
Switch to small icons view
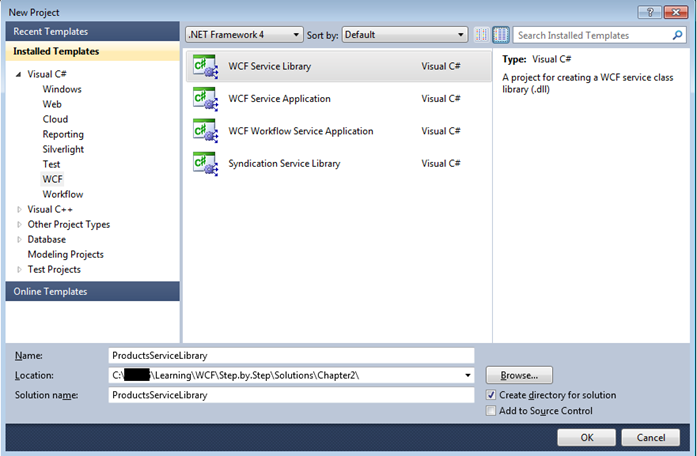point(483,35)
